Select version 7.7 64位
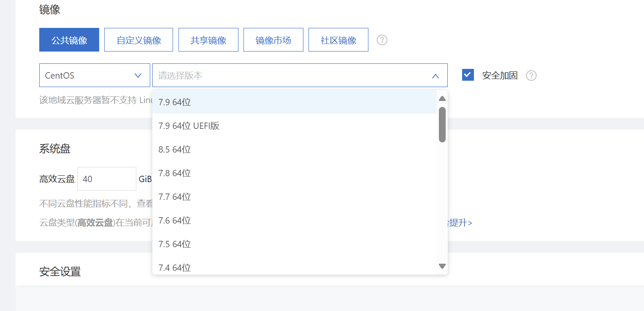The height and width of the screenshot is (311, 644). pos(295,196)
